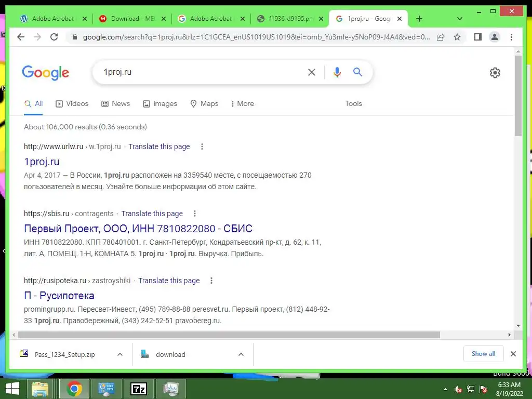Open the Windows Start button

pos(12,389)
